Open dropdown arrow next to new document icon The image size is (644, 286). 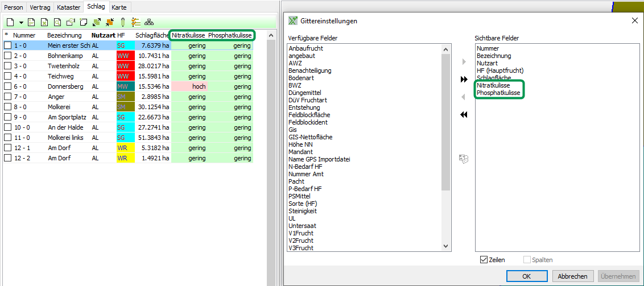[x=21, y=23]
